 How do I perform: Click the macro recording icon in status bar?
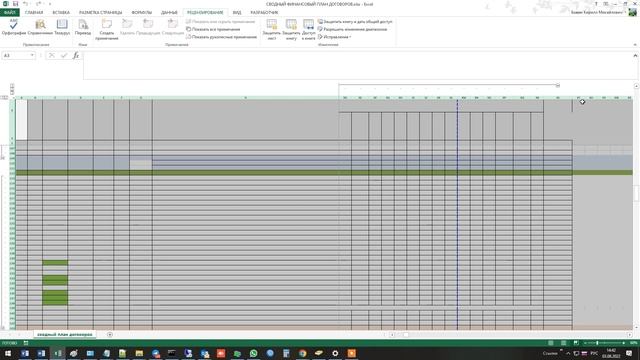point(26,343)
